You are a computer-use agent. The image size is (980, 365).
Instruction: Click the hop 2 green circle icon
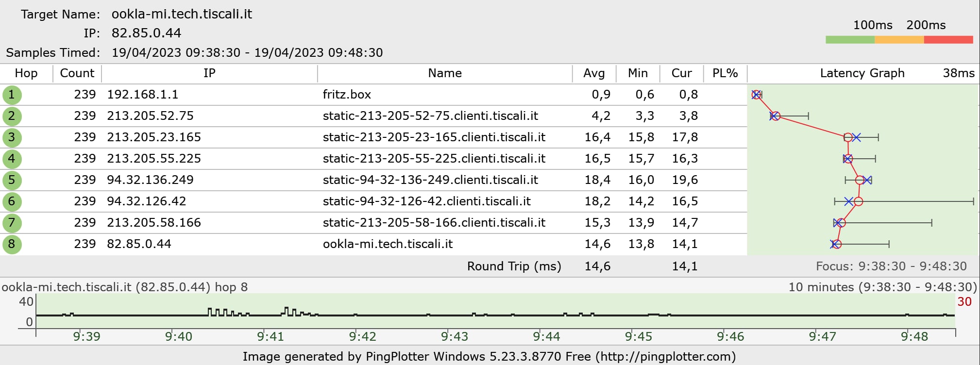(x=12, y=116)
